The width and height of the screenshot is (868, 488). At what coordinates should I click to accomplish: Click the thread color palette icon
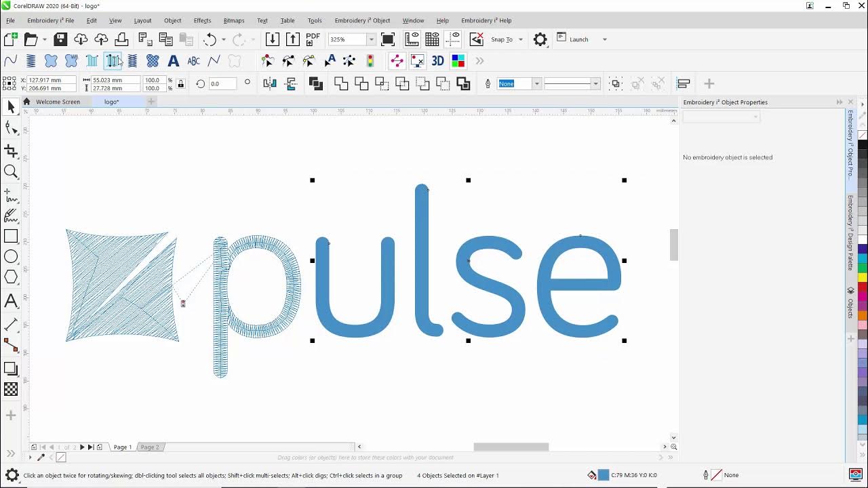[458, 61]
